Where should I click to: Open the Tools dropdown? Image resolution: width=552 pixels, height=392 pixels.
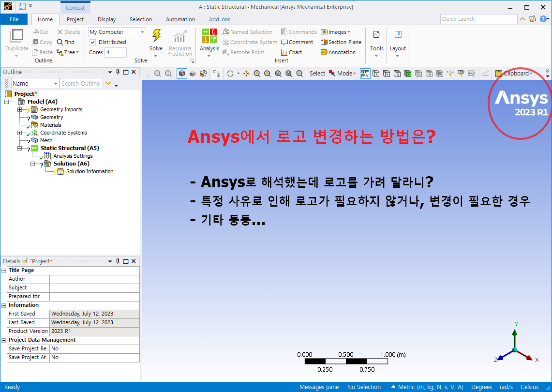click(x=376, y=44)
